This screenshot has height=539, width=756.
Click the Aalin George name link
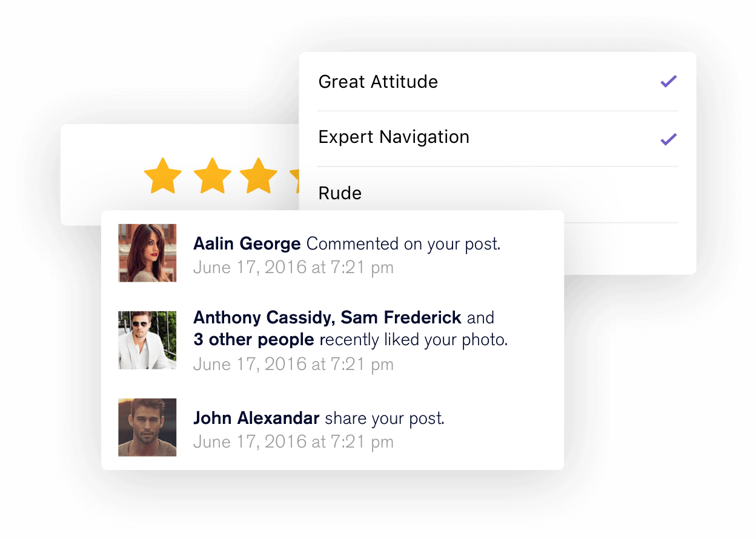click(x=247, y=244)
